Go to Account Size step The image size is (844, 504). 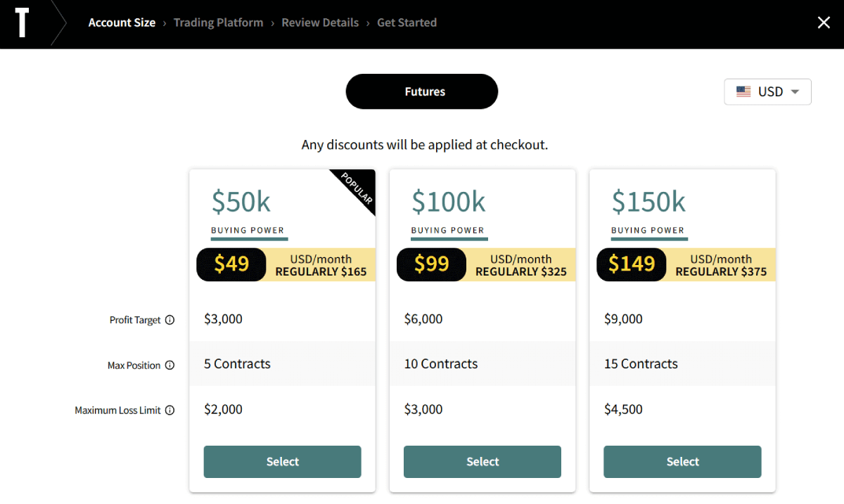(122, 22)
